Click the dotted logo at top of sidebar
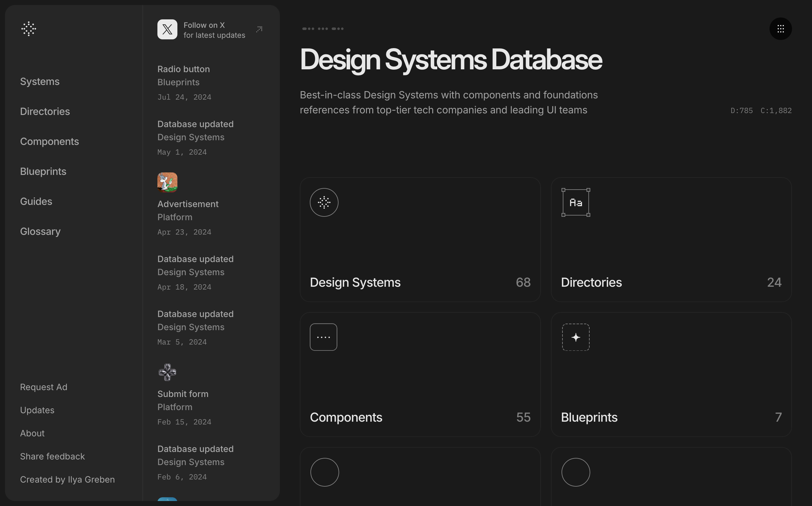Screen dimensions: 812x506 tap(28, 28)
